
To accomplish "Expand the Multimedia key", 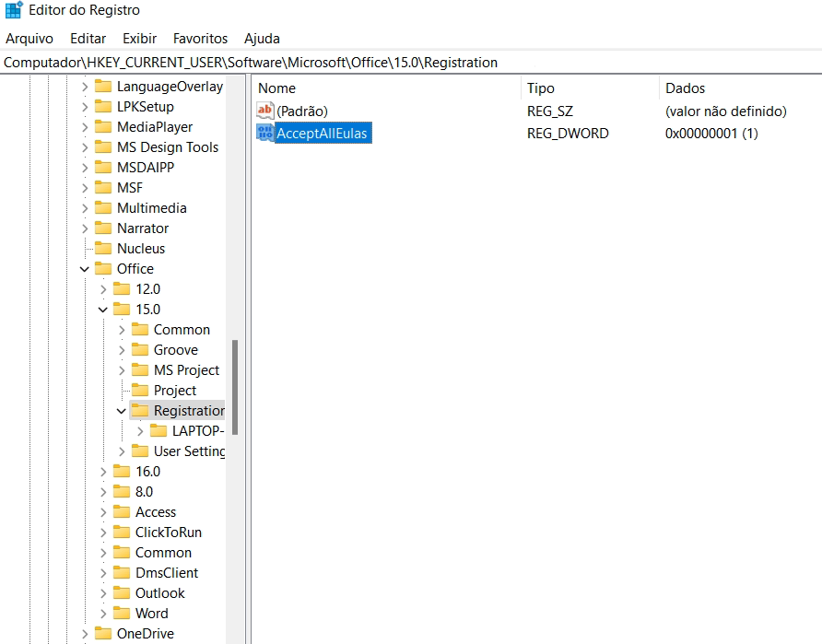I will 85,208.
